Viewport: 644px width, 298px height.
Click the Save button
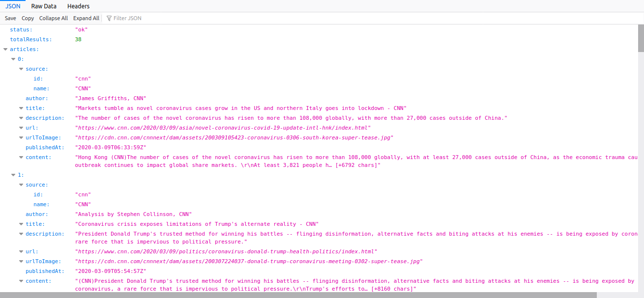[x=10, y=18]
